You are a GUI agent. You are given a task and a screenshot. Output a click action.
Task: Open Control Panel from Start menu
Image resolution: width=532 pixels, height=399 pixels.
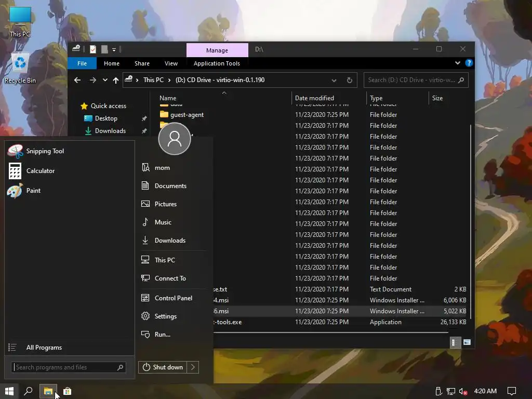coord(174,298)
